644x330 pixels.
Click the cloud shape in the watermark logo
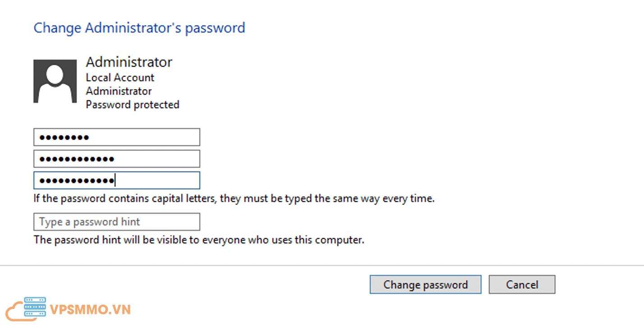tap(18, 310)
